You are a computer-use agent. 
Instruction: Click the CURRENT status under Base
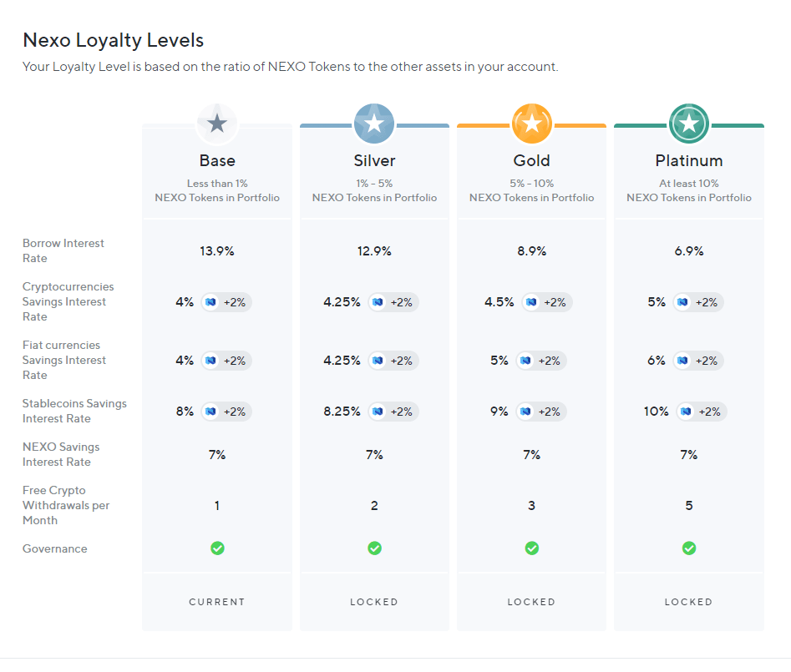[x=217, y=602]
